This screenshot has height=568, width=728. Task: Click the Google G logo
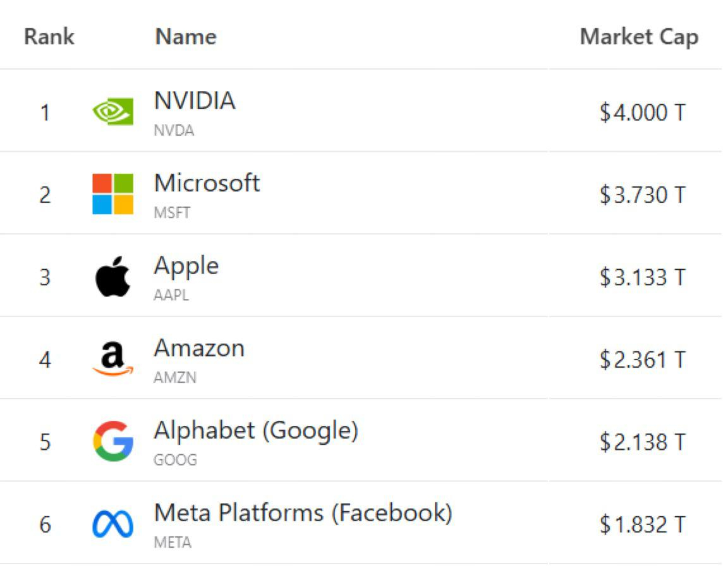click(x=112, y=441)
